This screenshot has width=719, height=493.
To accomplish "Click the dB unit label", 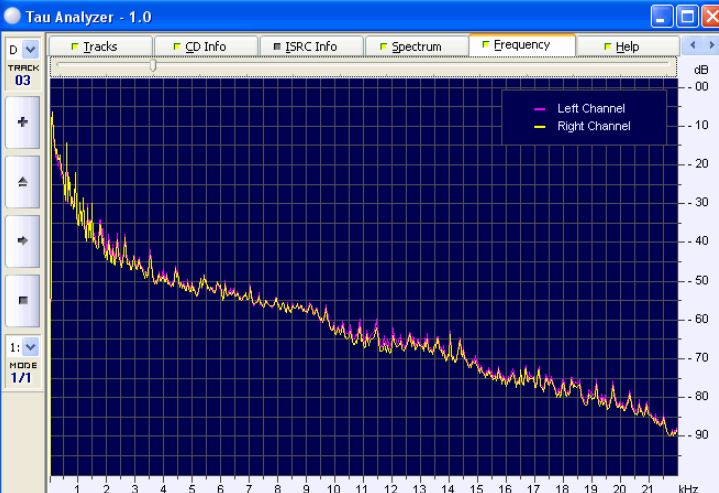I will (701, 70).
